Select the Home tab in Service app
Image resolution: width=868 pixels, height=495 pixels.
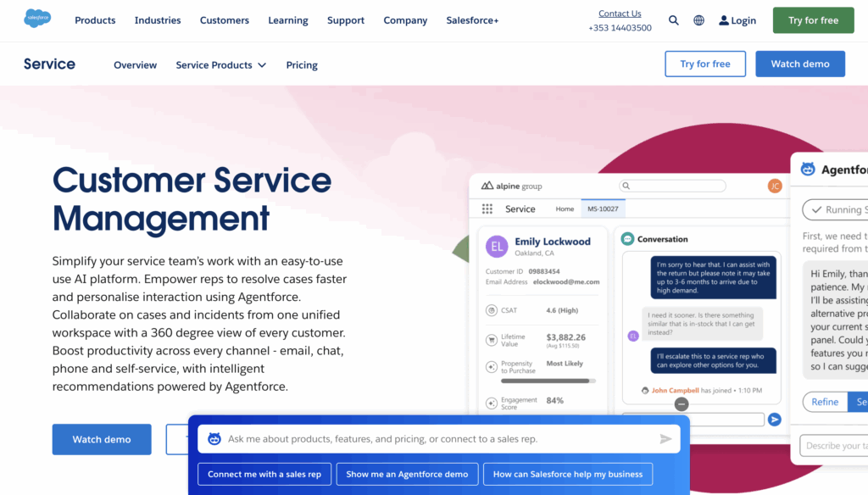(565, 209)
